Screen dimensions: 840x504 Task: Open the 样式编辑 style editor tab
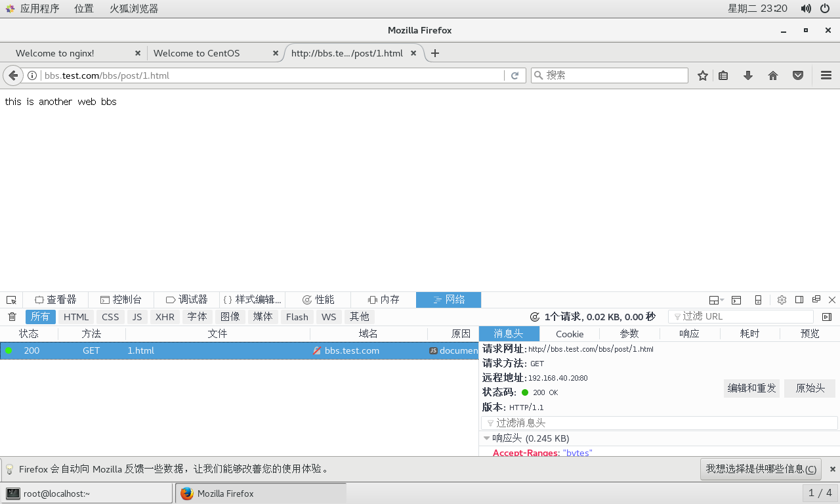[x=252, y=300]
